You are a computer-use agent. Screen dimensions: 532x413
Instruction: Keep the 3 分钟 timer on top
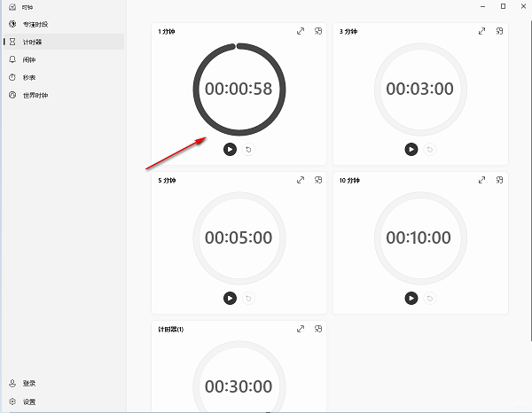(499, 31)
